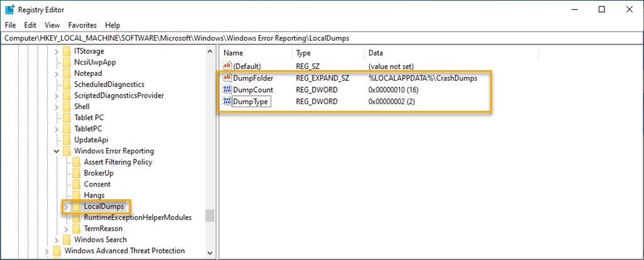The height and width of the screenshot is (260, 644).
Task: Click the (value not set) data cell
Action: coord(391,66)
